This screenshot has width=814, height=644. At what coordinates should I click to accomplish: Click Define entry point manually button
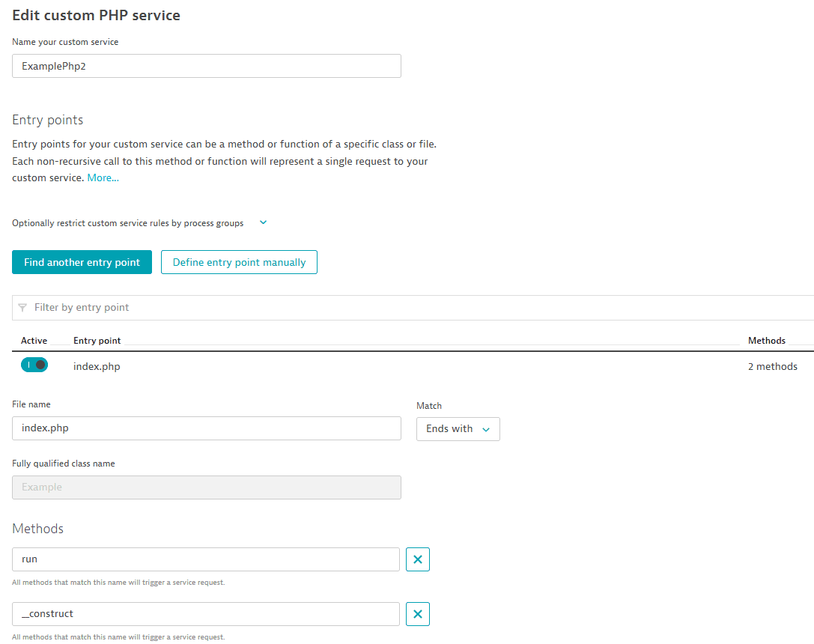pos(239,262)
